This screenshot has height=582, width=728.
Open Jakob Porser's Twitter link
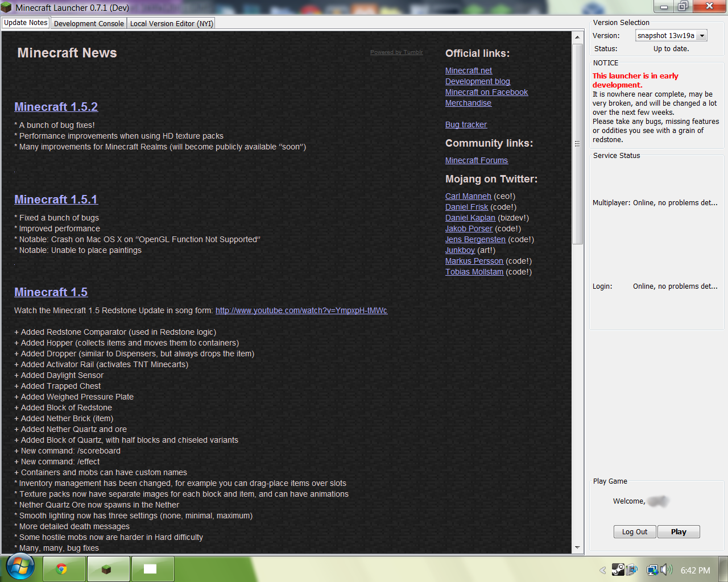[469, 228]
